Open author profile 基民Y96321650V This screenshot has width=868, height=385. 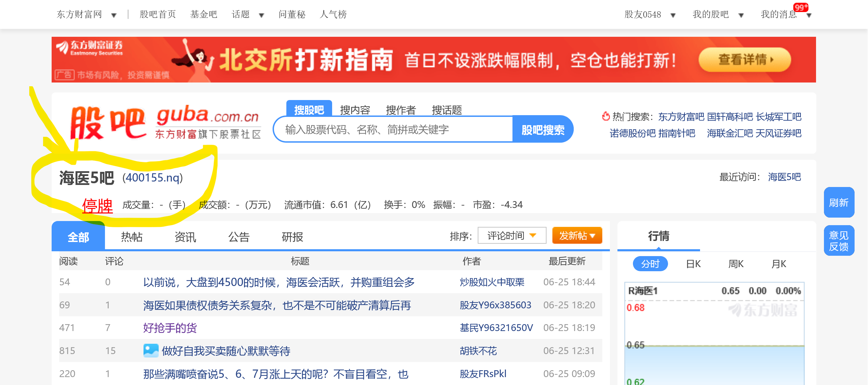[x=496, y=328]
